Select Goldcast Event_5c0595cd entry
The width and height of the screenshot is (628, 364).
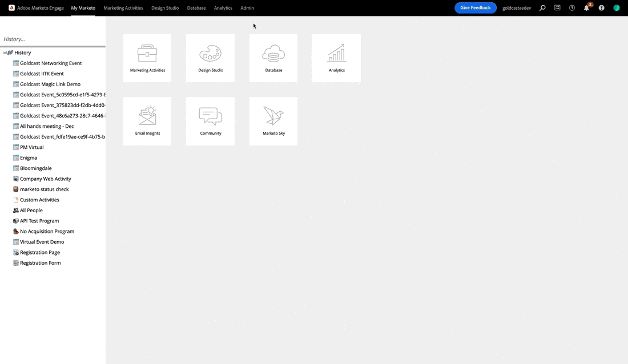pyautogui.click(x=62, y=95)
